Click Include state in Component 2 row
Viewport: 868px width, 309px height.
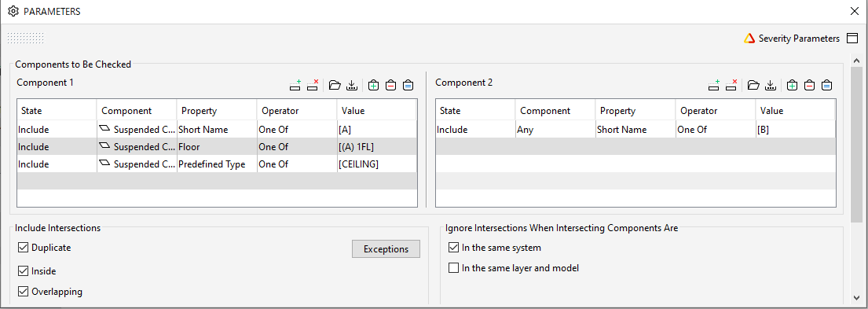click(x=475, y=130)
